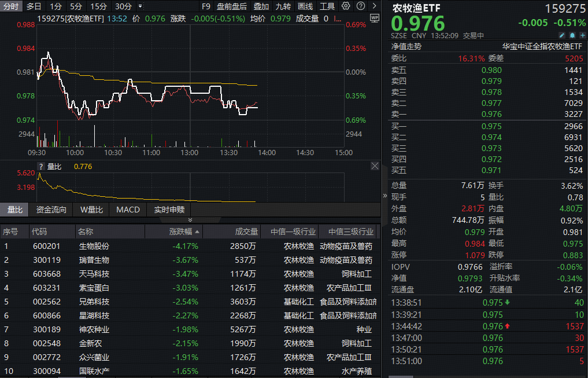Open the MACD tab below the chart

tap(128, 210)
